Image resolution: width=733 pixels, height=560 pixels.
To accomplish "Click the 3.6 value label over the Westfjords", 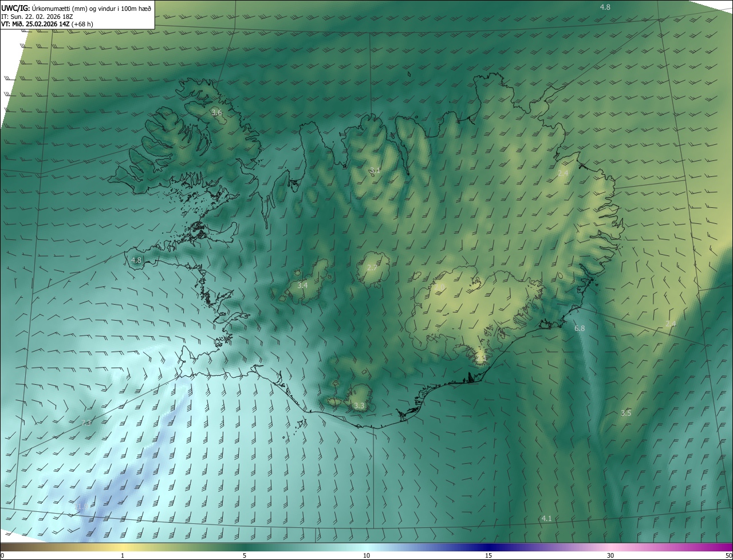I will click(216, 113).
